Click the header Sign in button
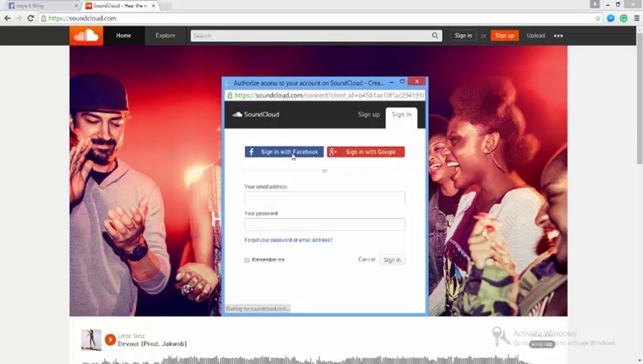643x364 pixels. click(x=463, y=36)
